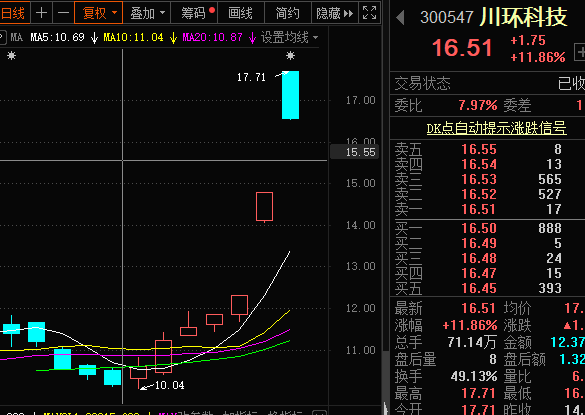Image resolution: width=585 pixels, height=415 pixels.
Task: Select the 画线 drawing tool
Action: (x=241, y=13)
